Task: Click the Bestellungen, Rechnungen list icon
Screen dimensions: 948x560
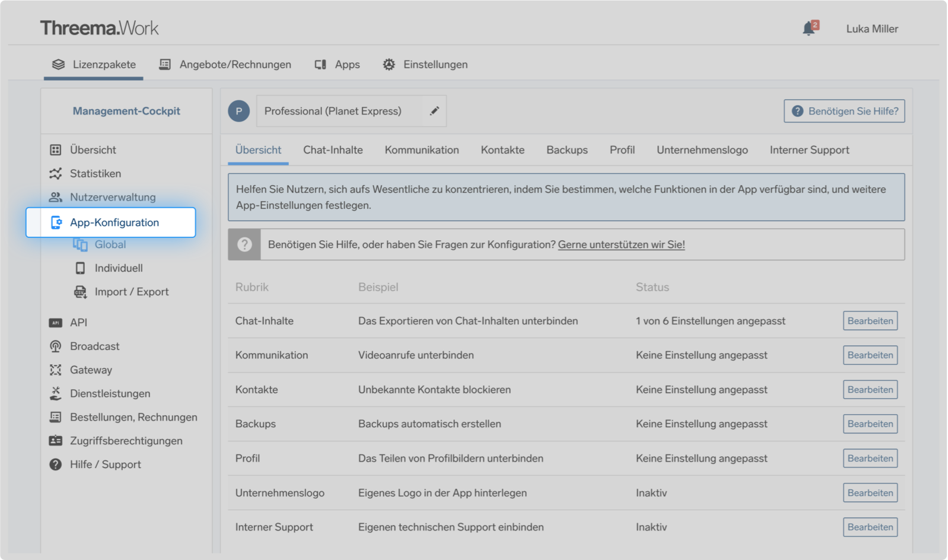Action: click(56, 417)
